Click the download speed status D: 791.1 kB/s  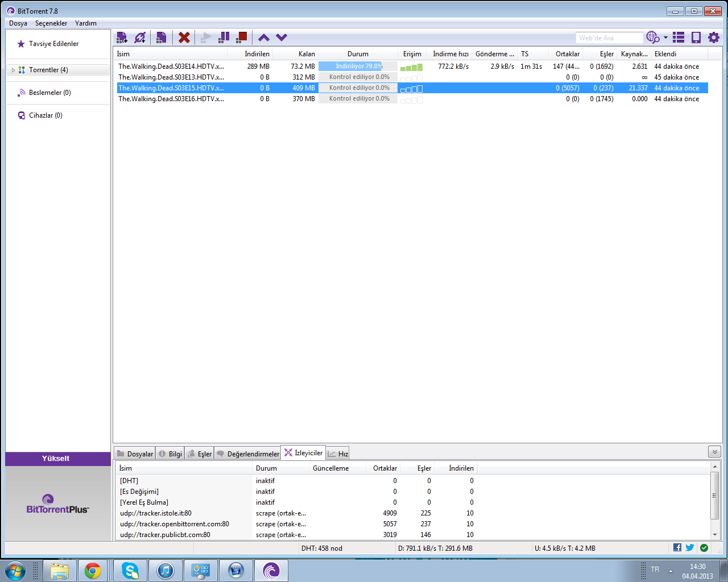[x=435, y=548]
